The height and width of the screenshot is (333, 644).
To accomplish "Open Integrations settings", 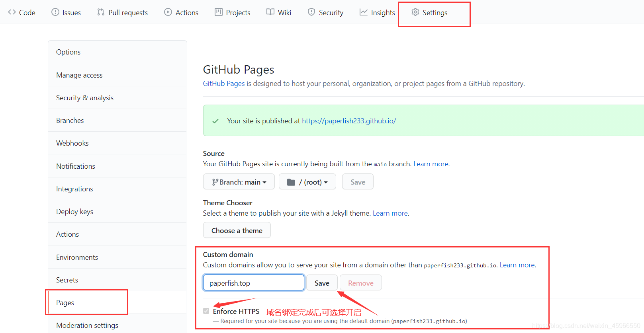I will (x=117, y=189).
